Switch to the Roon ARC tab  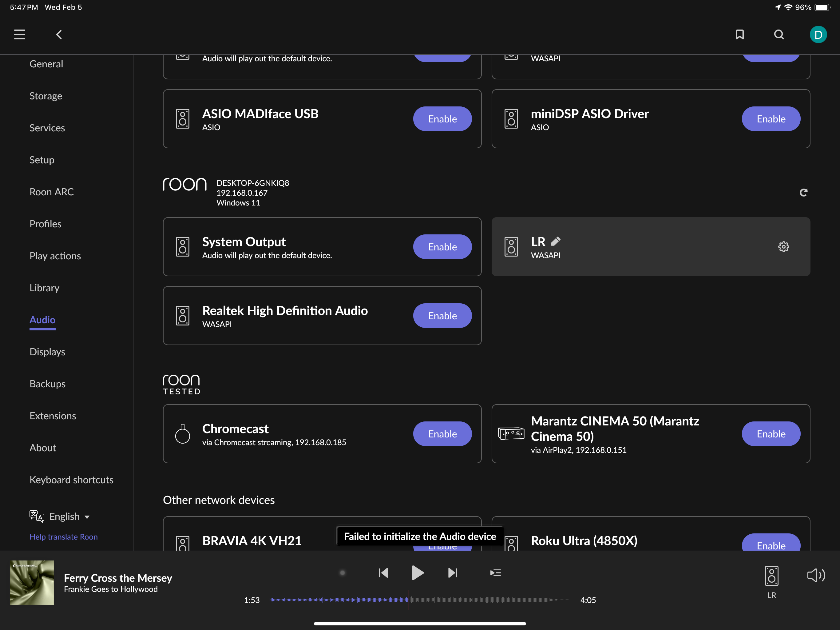pos(52,192)
